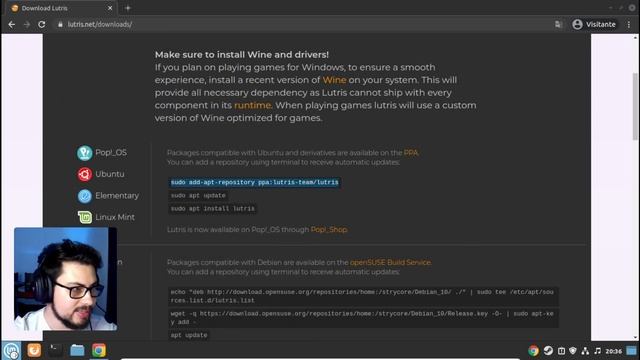This screenshot has width=640, height=360.
Task: Click the 20:36 clock
Action: (x=613, y=351)
